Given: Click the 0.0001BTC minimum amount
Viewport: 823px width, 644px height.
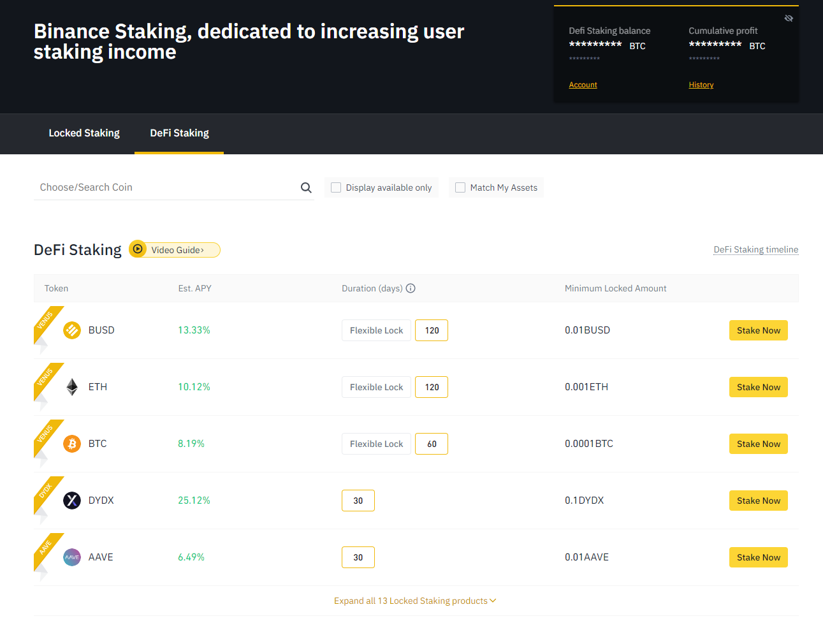Looking at the screenshot, I should pyautogui.click(x=589, y=444).
